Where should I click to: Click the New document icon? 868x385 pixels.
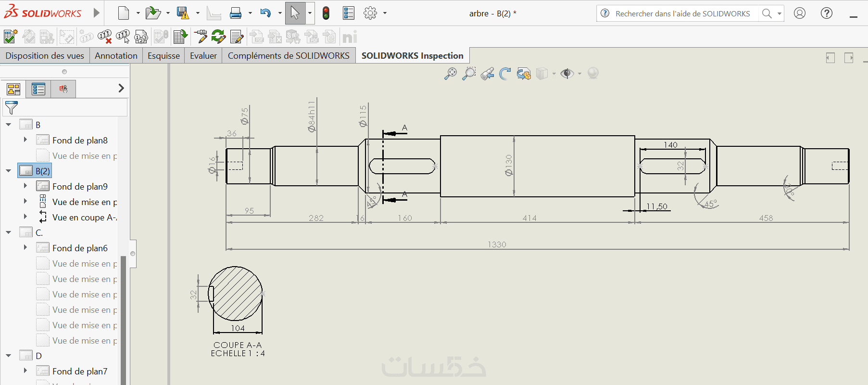coord(124,13)
